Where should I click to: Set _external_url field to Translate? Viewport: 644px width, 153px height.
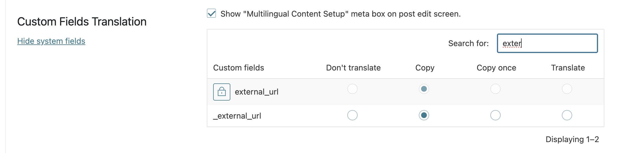tap(567, 115)
